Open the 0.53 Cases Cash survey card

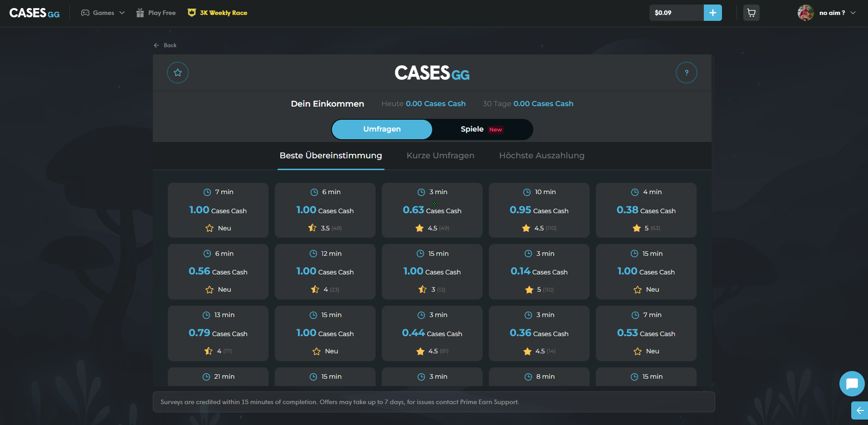pyautogui.click(x=646, y=333)
